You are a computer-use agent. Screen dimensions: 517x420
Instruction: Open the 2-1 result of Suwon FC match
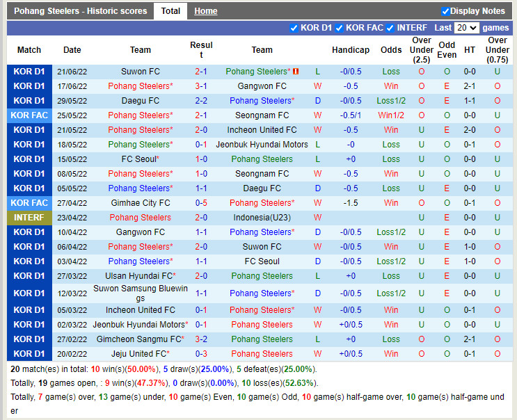coord(201,72)
